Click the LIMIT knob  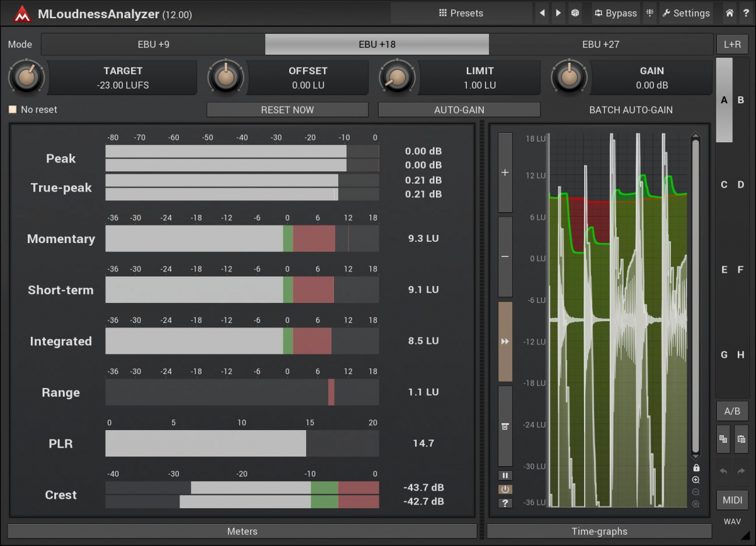click(397, 77)
